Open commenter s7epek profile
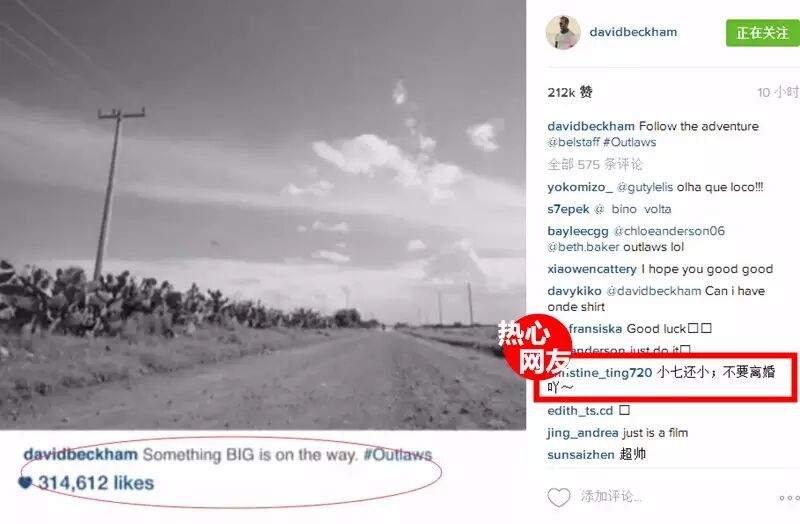The image size is (800, 524). point(568,209)
